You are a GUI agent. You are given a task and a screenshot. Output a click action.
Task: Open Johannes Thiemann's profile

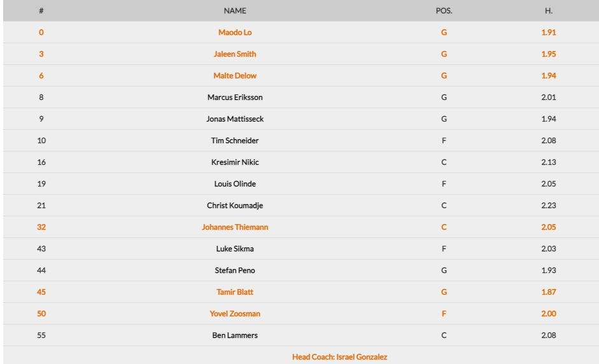coord(235,227)
